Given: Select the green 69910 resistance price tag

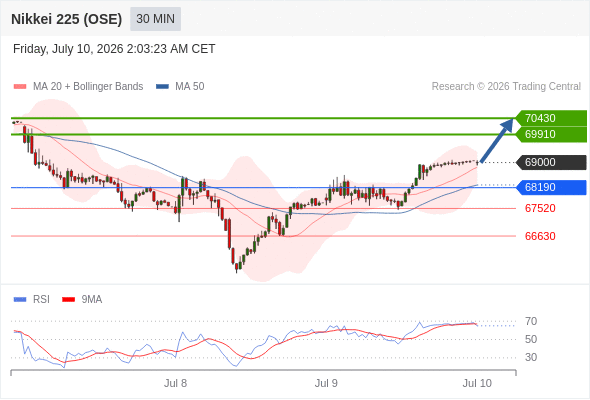Looking at the screenshot, I should click(551, 134).
